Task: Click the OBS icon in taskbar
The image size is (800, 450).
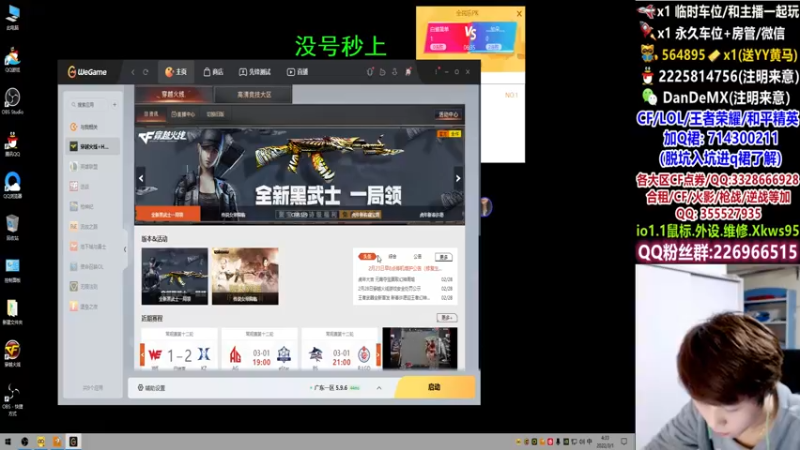Action: click(24, 441)
